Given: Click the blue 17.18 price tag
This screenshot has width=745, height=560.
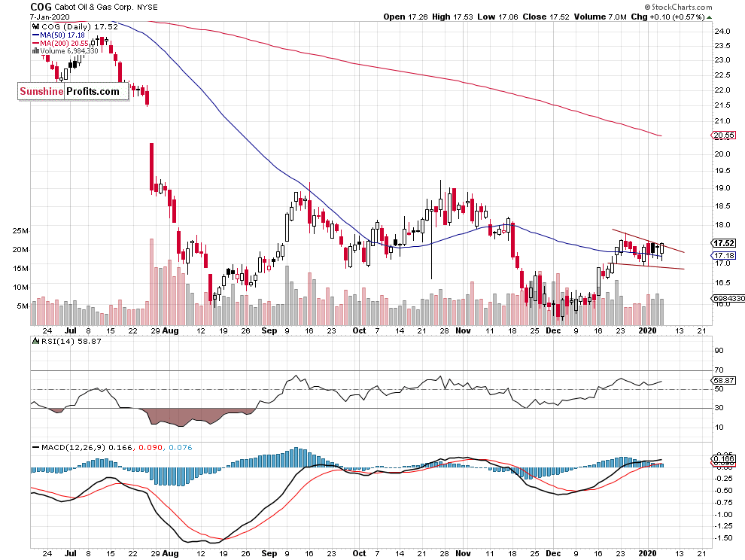Looking at the screenshot, I should (x=724, y=255).
